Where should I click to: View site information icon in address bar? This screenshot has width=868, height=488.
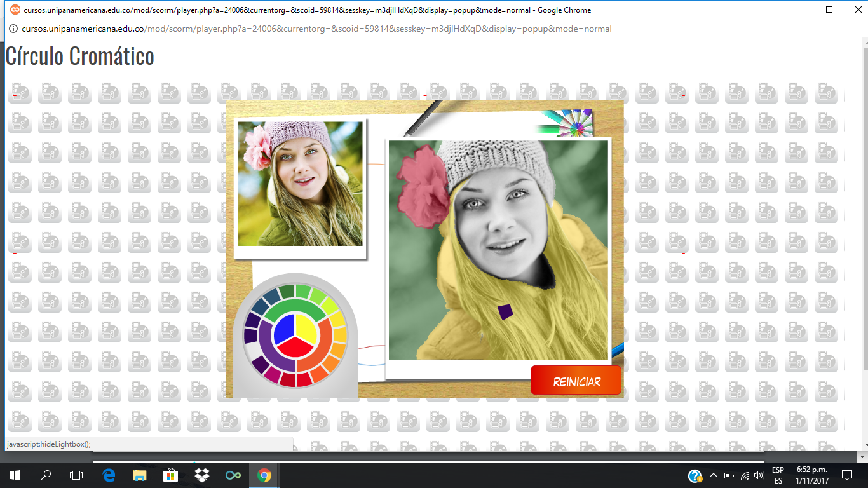(12, 29)
